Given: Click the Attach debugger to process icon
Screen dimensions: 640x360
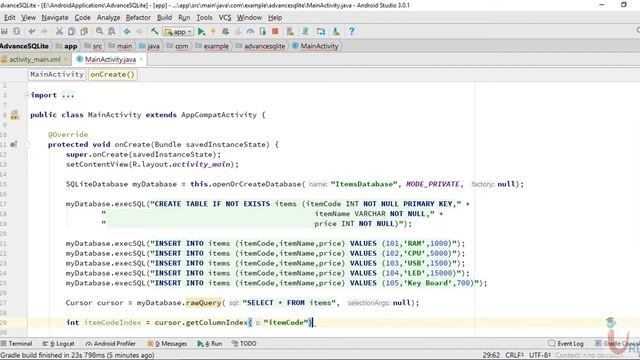Looking at the screenshot, I should 262,31.
